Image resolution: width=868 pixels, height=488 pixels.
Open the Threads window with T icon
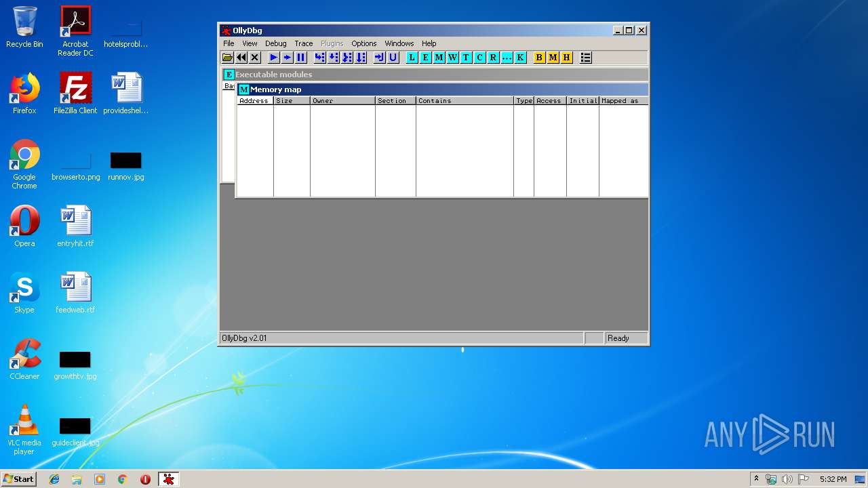[466, 58]
